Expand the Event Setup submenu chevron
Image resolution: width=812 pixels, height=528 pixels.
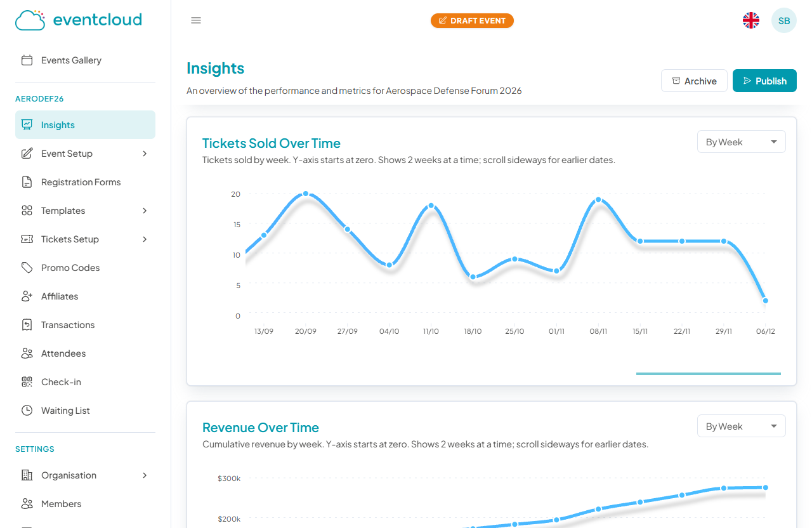pos(145,154)
